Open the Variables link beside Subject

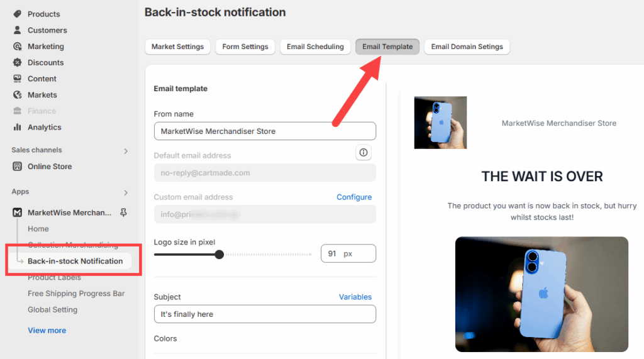[355, 297]
